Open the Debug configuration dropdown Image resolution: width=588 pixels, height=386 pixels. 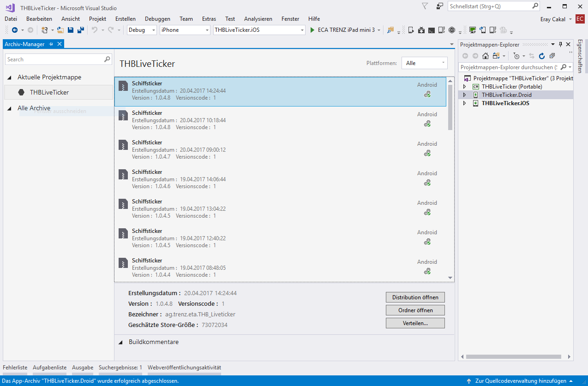142,30
